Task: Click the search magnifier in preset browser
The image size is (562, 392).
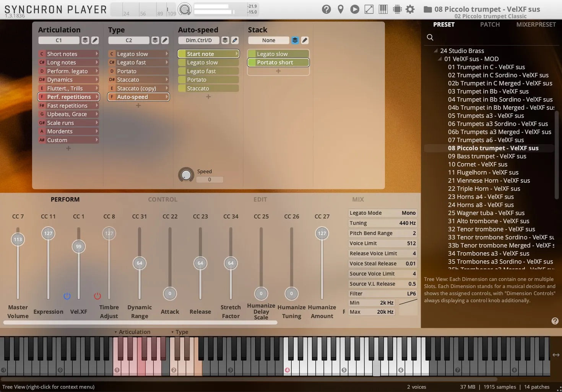Action: point(430,37)
